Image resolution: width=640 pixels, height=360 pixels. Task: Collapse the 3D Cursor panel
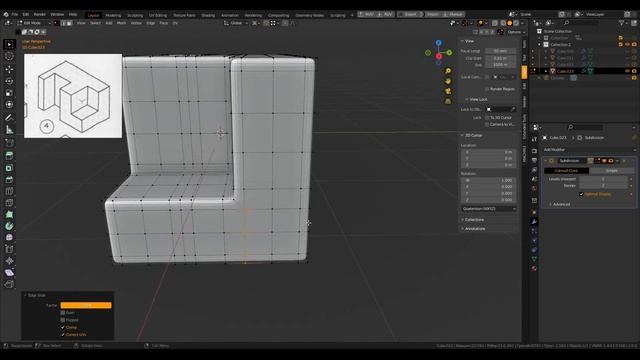pos(472,135)
